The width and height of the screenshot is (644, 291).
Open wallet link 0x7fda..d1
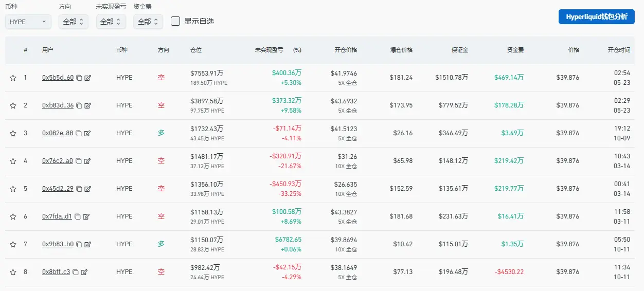[57, 216]
